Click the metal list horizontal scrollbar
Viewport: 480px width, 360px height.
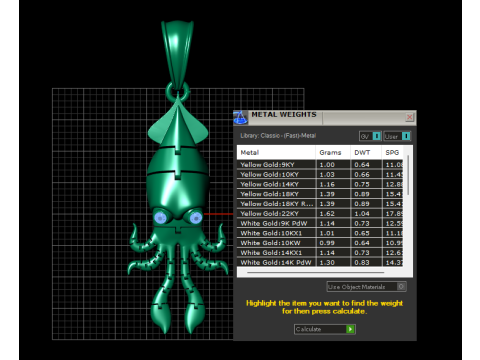[x=315, y=273]
